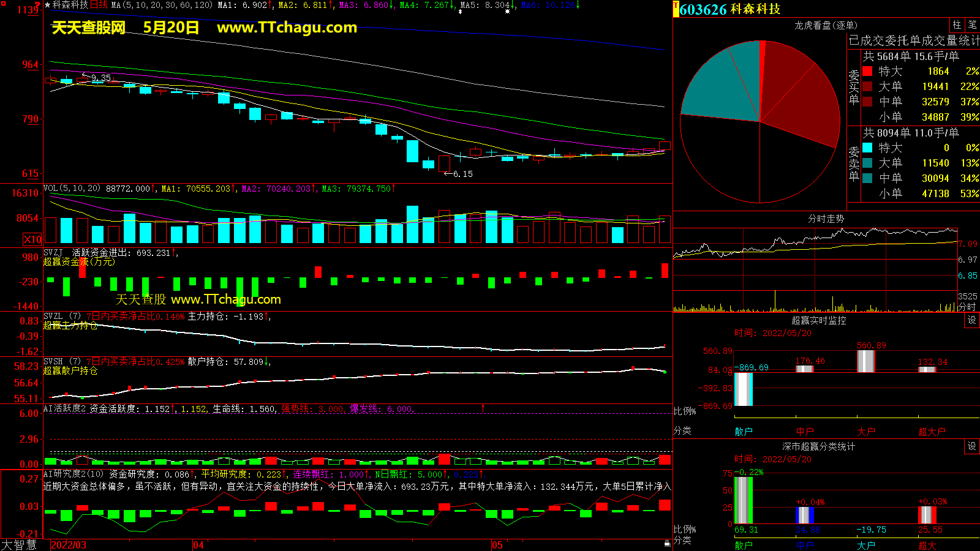This screenshot has height=551, width=980.
Task: Click the small lock icon on the date axis
Action: point(667,543)
